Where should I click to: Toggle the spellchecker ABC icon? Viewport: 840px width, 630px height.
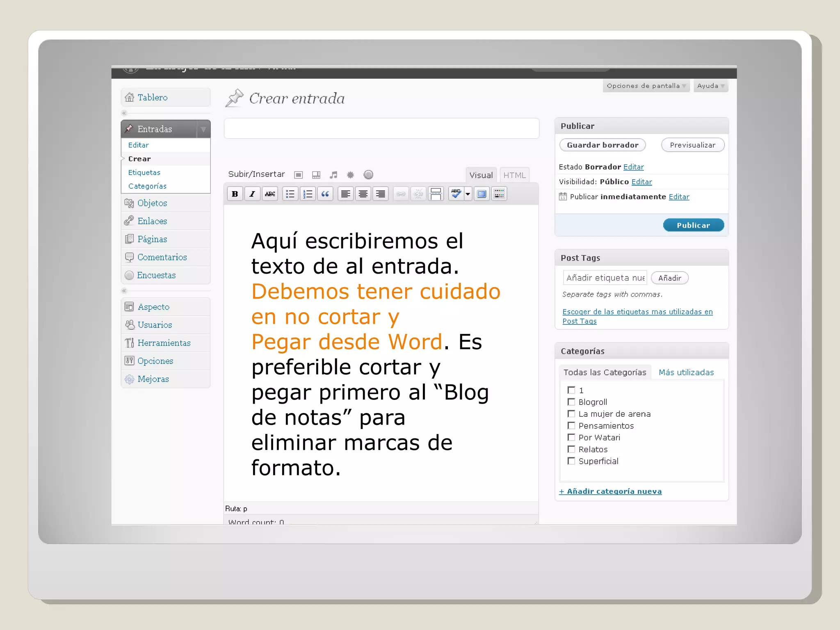[x=456, y=194]
